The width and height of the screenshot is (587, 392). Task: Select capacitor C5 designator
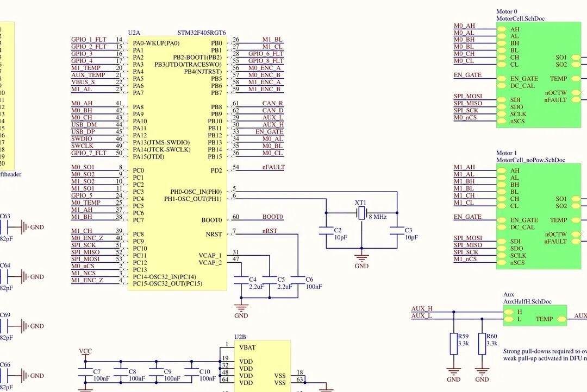point(281,280)
